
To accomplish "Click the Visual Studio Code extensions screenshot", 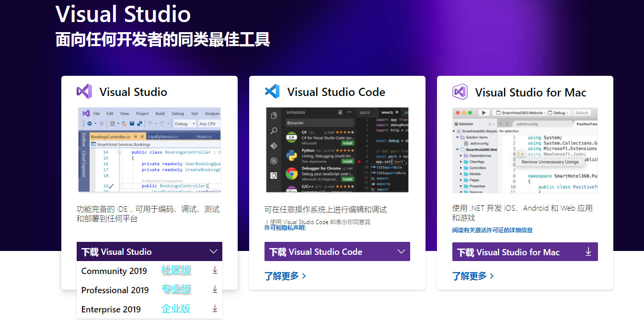I will point(337,150).
